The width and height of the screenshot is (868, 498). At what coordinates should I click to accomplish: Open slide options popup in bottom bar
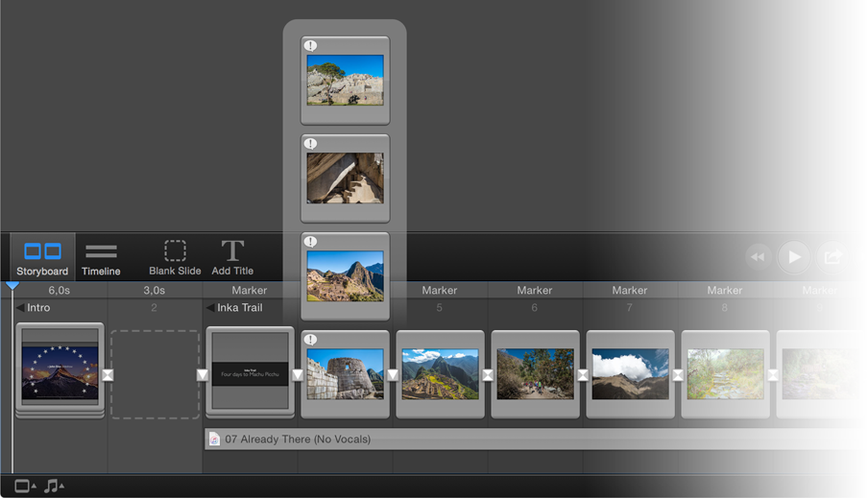pyautogui.click(x=25, y=486)
